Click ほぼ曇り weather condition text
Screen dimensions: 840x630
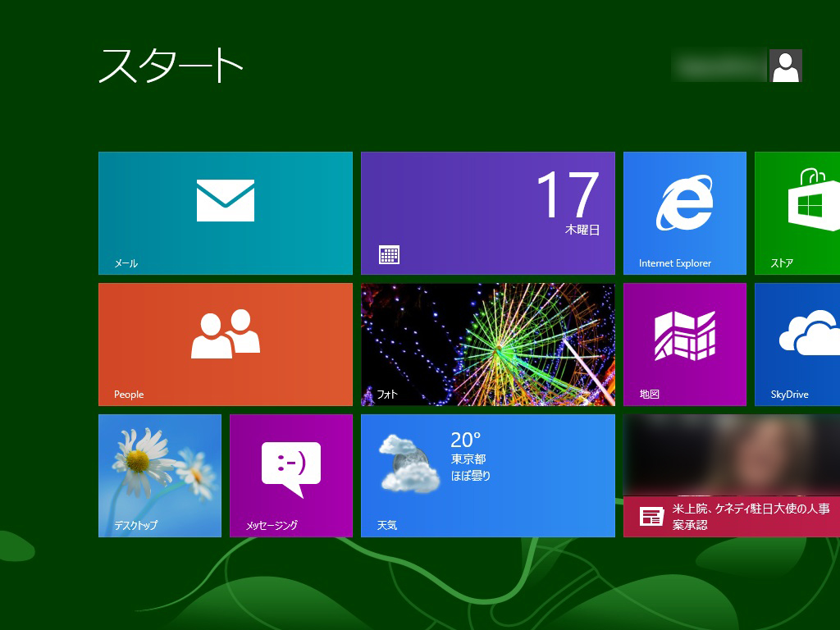click(x=470, y=476)
